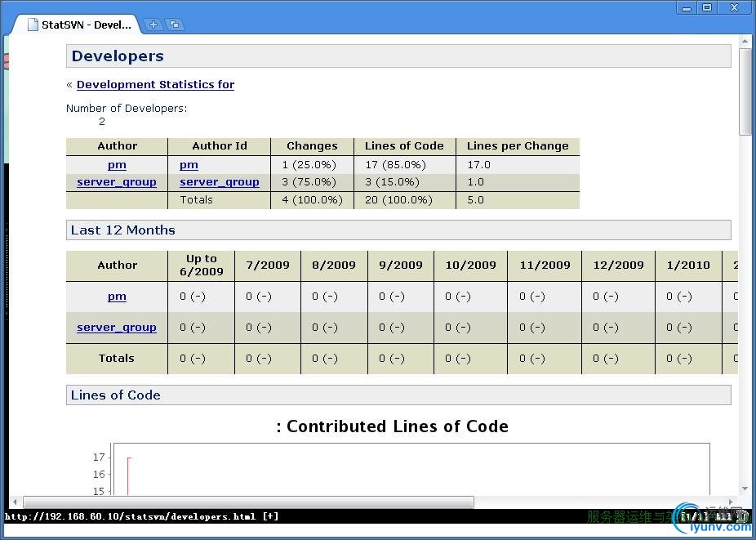Screen dimensions: 756x540
Task: Open server_group link in Author column
Action: 117,182
